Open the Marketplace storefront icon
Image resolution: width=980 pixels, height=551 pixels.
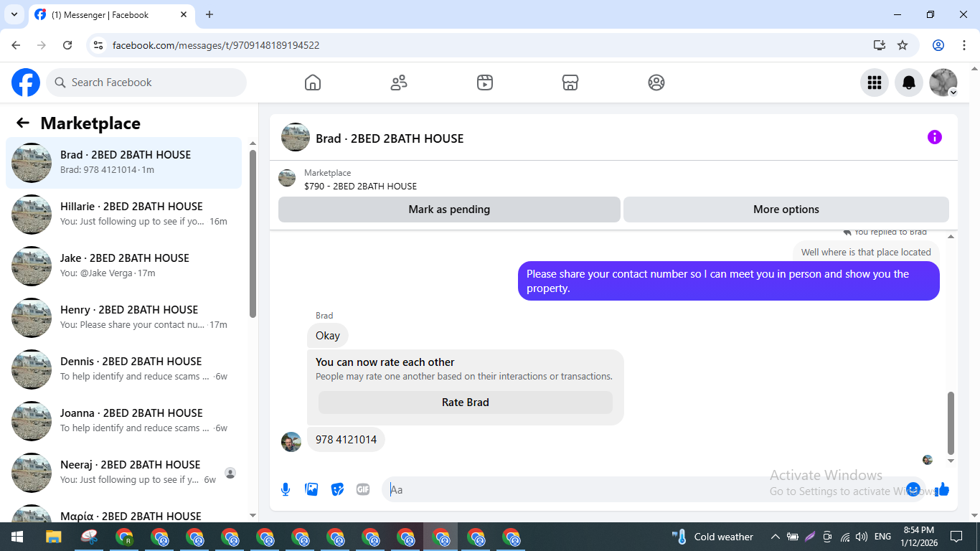click(570, 83)
